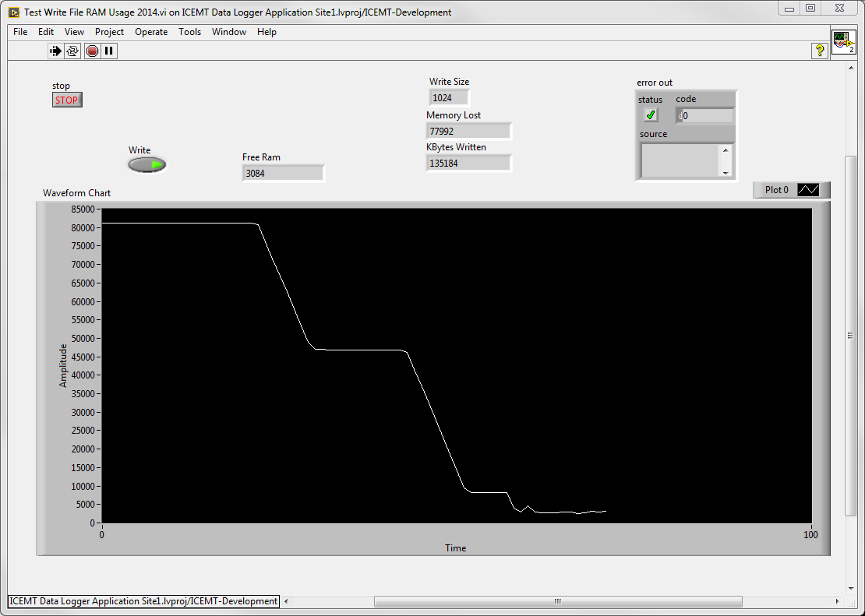This screenshot has width=865, height=616.
Task: Click the Time axis label
Action: click(456, 548)
